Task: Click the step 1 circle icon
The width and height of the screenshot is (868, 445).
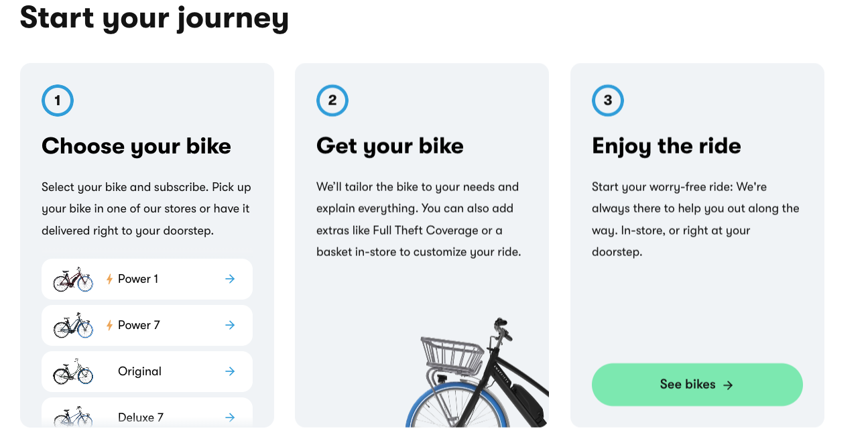Action: coord(58,101)
